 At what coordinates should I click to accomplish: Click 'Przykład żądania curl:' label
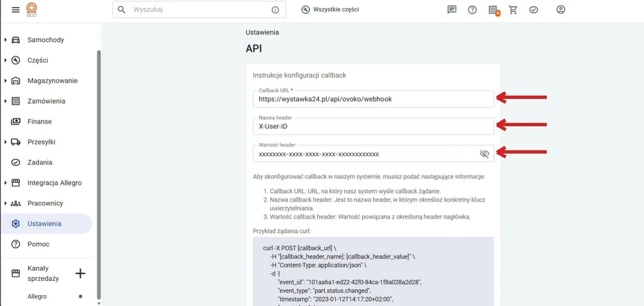(x=282, y=231)
